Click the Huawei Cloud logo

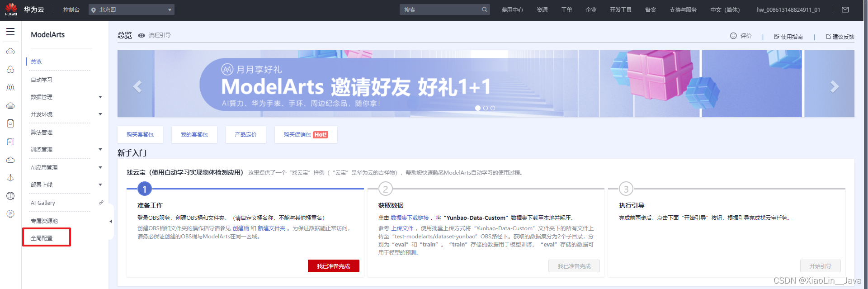point(25,9)
